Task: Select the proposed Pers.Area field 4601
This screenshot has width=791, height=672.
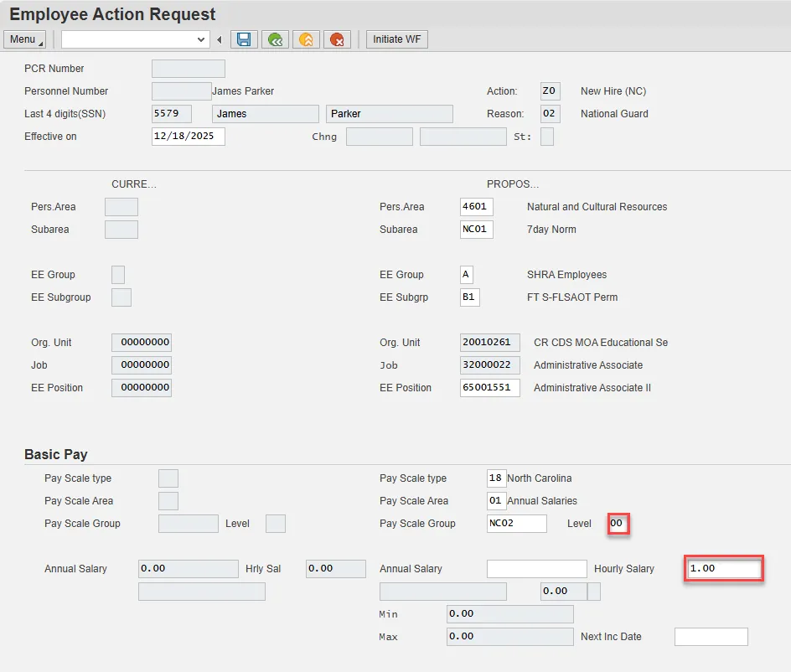Action: 477,207
